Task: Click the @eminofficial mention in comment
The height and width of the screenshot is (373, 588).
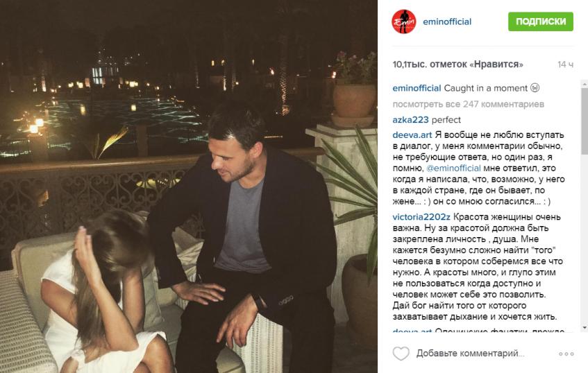Action: (x=453, y=168)
